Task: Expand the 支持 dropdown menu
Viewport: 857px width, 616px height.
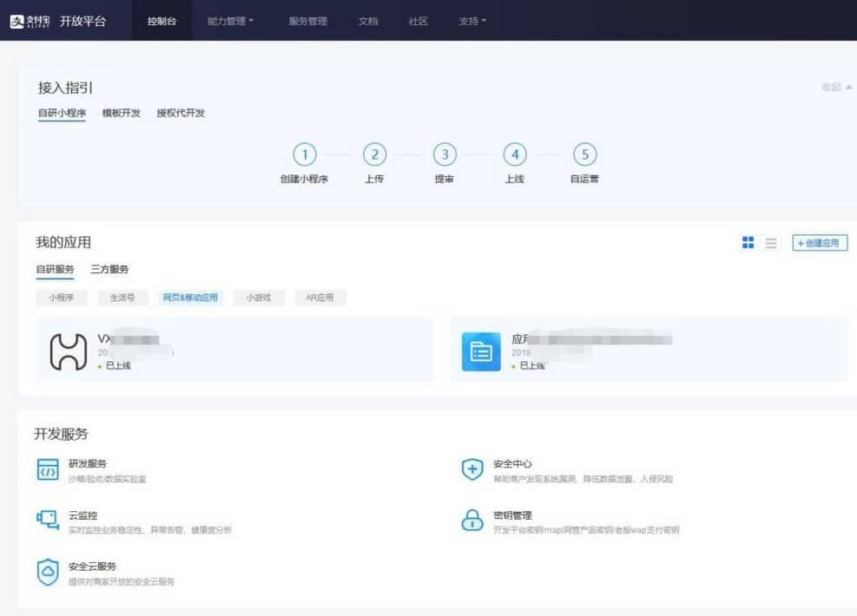Action: pyautogui.click(x=472, y=21)
